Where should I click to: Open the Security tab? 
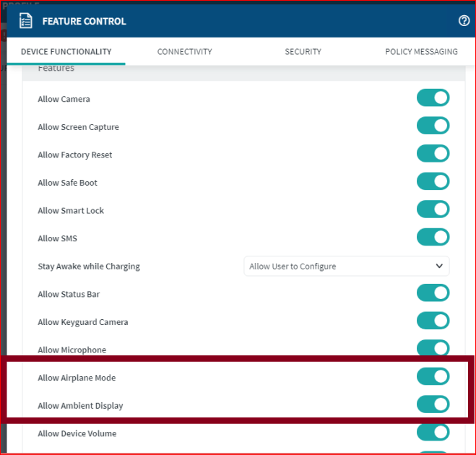tap(303, 52)
